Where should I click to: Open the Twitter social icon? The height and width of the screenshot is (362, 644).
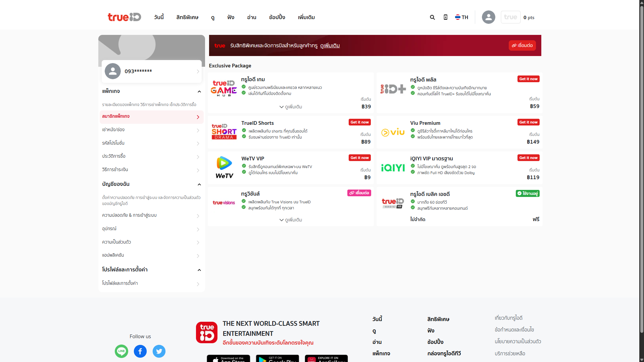pyautogui.click(x=159, y=351)
